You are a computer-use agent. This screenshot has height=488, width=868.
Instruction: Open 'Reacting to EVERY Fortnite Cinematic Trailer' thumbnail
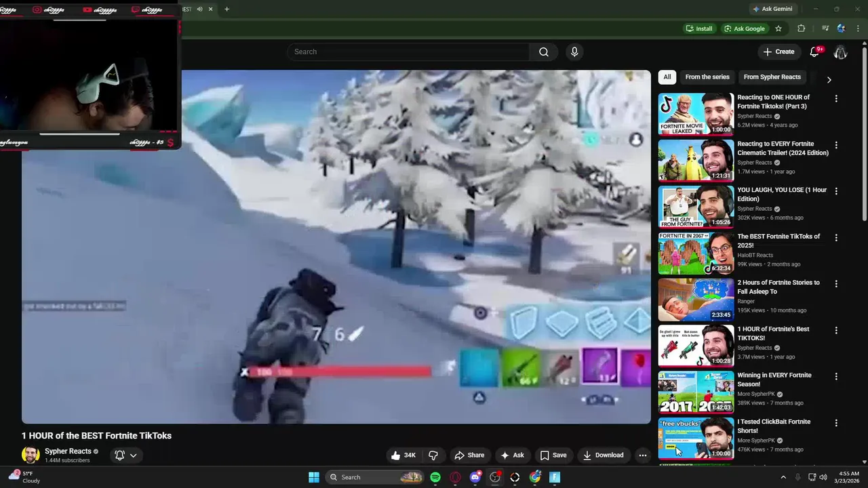click(x=696, y=161)
